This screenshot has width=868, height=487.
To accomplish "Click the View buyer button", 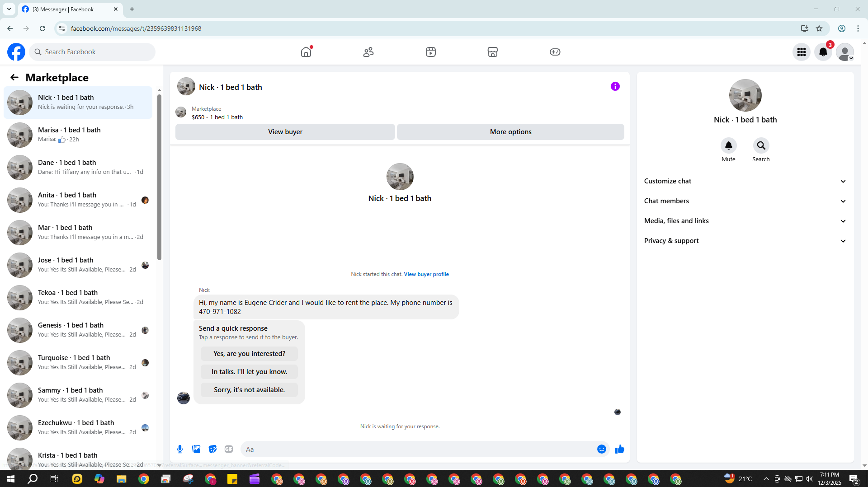I will tap(285, 132).
